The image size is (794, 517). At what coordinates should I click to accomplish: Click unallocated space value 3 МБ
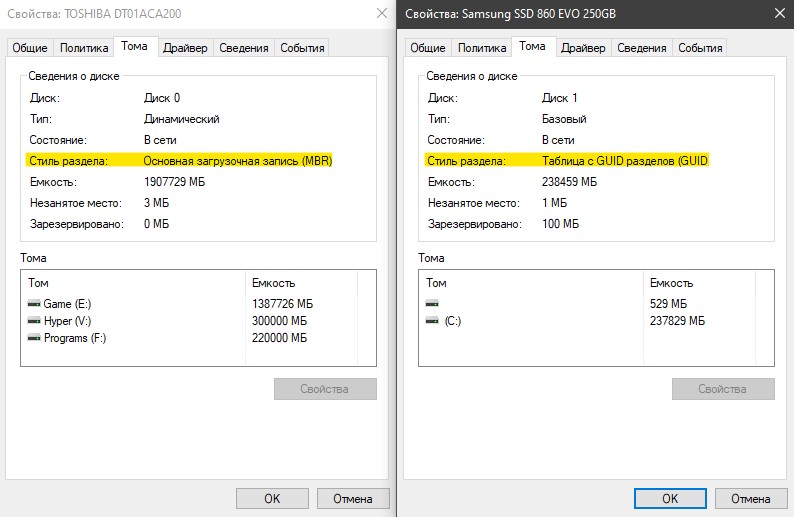(x=156, y=203)
